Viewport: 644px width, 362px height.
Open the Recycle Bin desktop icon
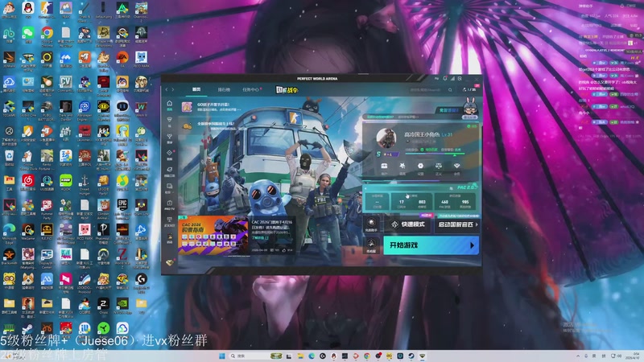click(9, 158)
